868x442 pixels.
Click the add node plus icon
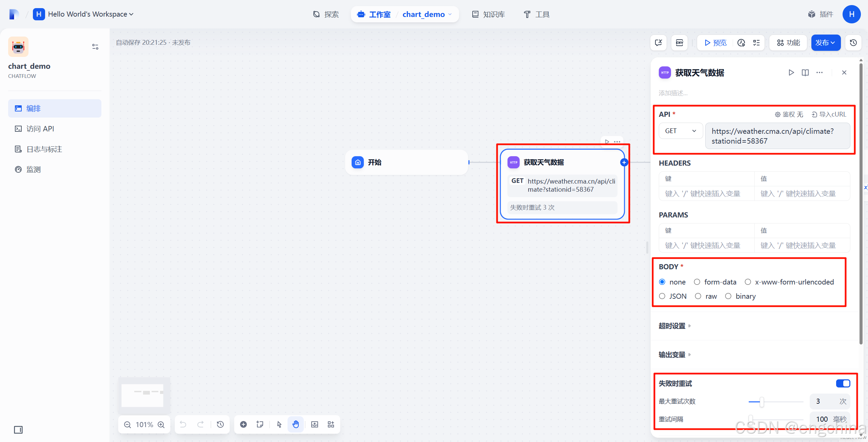(243, 424)
